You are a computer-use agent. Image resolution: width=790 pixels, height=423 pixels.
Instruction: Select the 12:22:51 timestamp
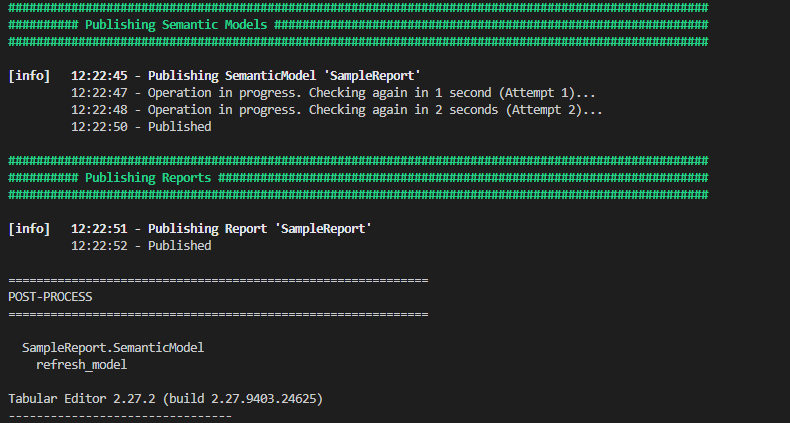pos(99,228)
